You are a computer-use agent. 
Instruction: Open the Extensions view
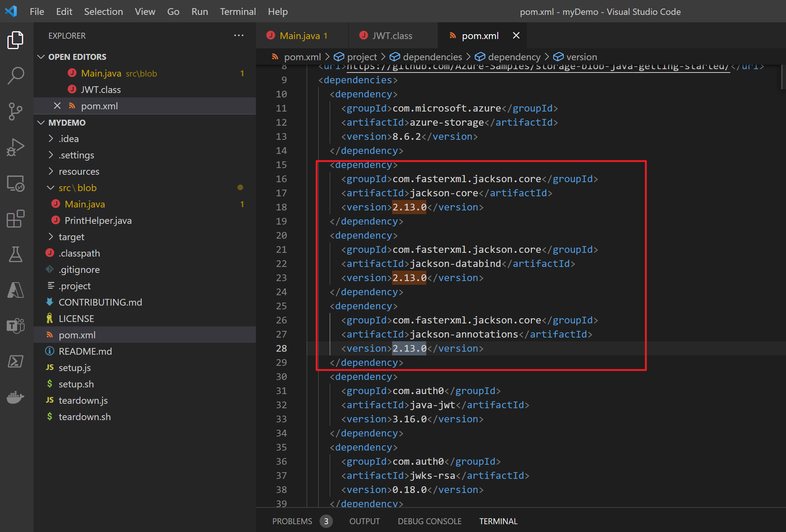point(16,219)
